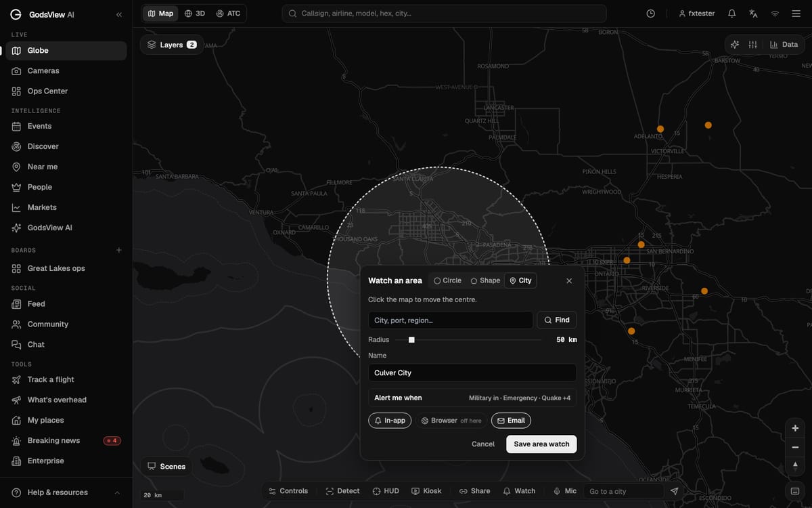Reset map north with the compass arrow
The height and width of the screenshot is (508, 812).
click(795, 466)
